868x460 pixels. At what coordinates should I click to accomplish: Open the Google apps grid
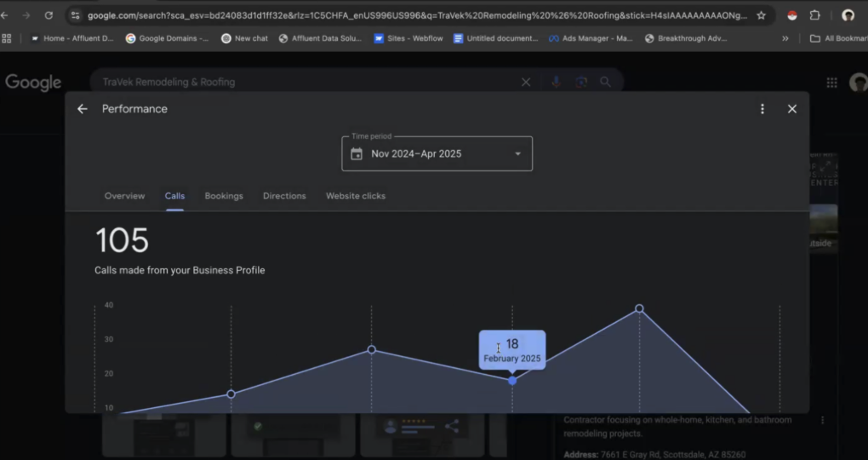(x=831, y=83)
